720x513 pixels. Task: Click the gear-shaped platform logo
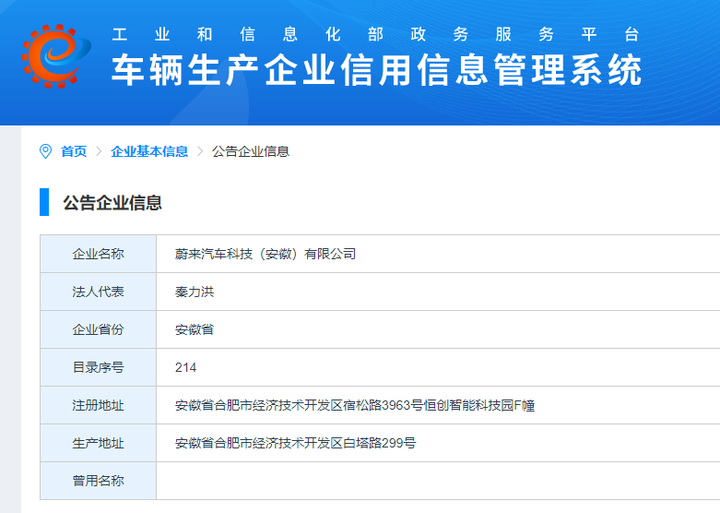point(56,56)
